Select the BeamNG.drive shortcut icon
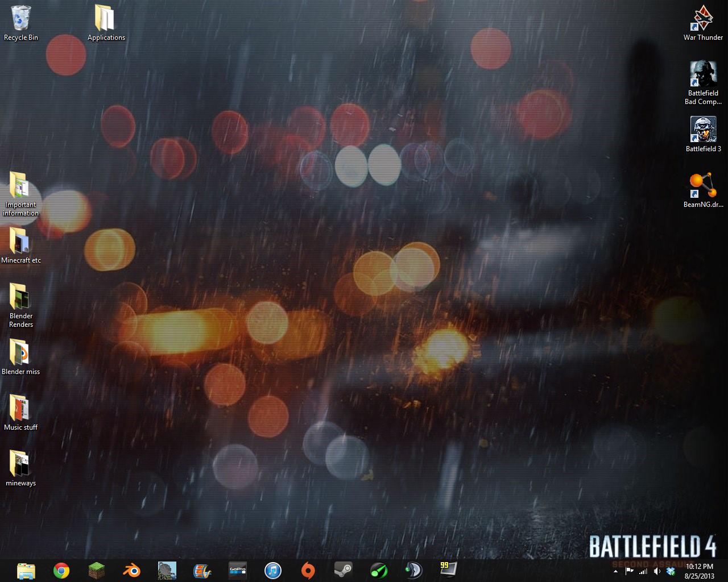This screenshot has height=582, width=728. [x=703, y=190]
